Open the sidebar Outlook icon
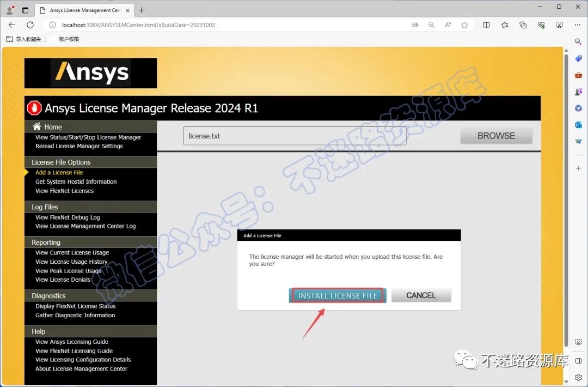Screen dimensions: 588x387 (578, 125)
